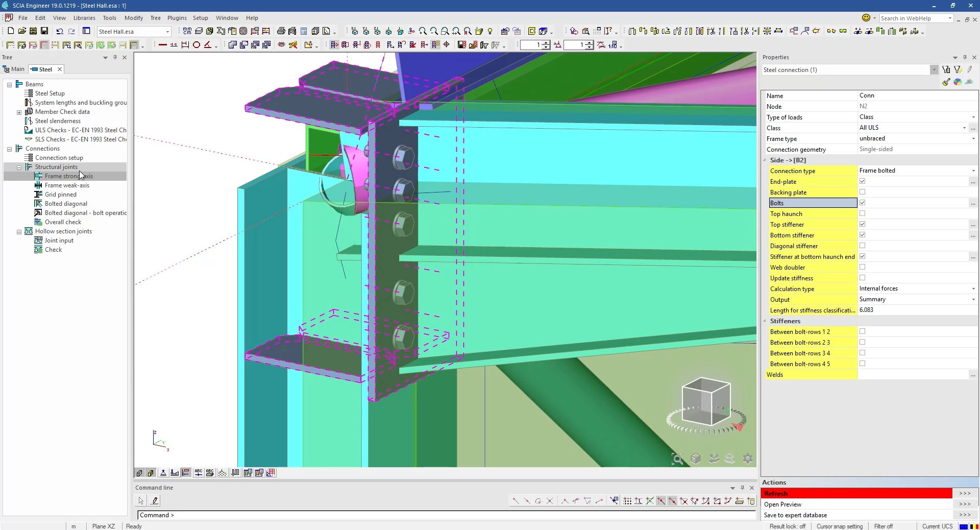This screenshot has width=980, height=530.
Task: Open the Frame type dropdown
Action: click(x=973, y=138)
